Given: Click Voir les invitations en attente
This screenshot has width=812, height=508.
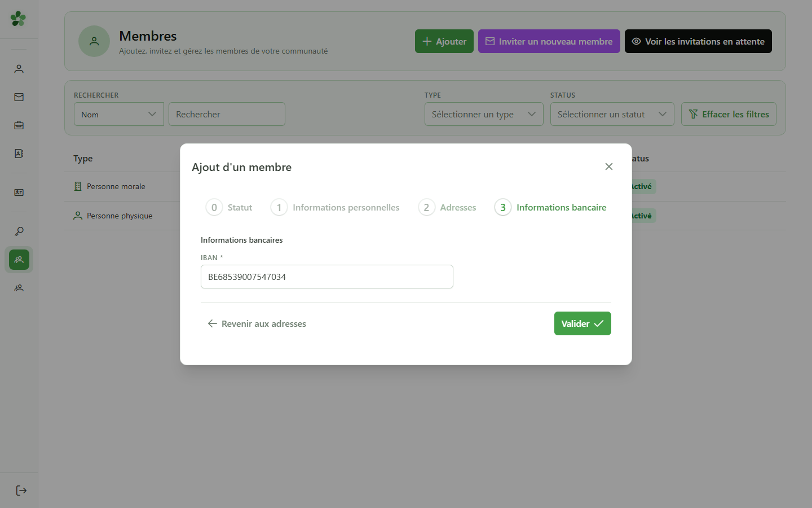Looking at the screenshot, I should coord(698,41).
